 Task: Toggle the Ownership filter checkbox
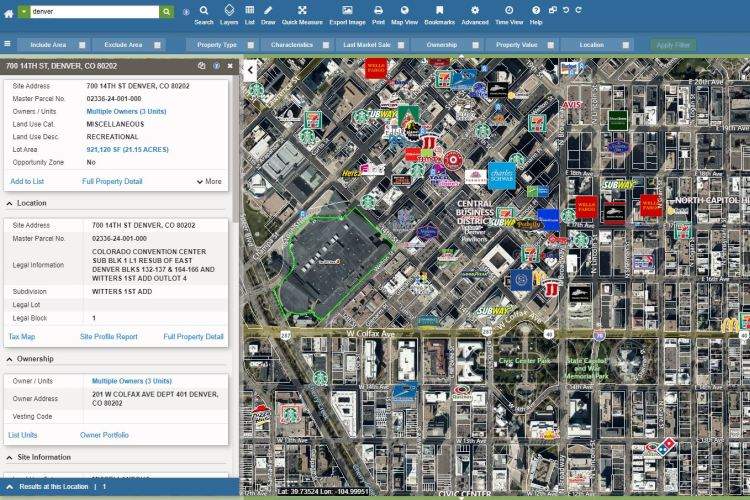pyautogui.click(x=475, y=45)
